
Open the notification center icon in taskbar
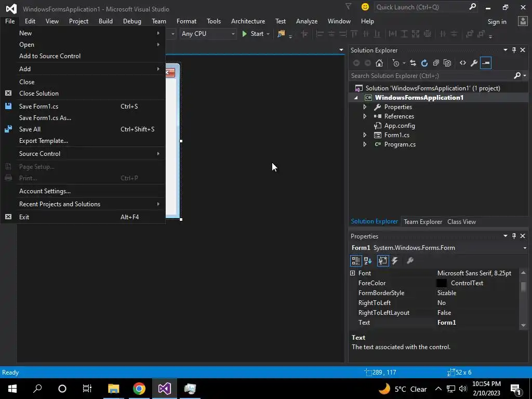pos(516,389)
